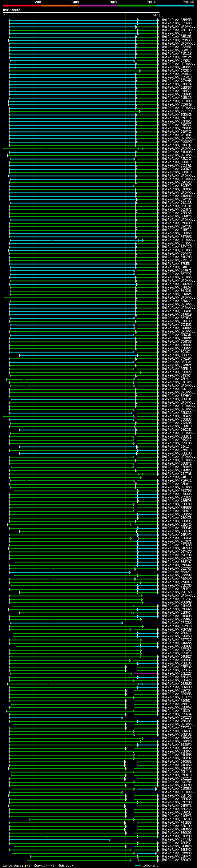Click the UniRef100_C1BL29 label

pos(176,98)
